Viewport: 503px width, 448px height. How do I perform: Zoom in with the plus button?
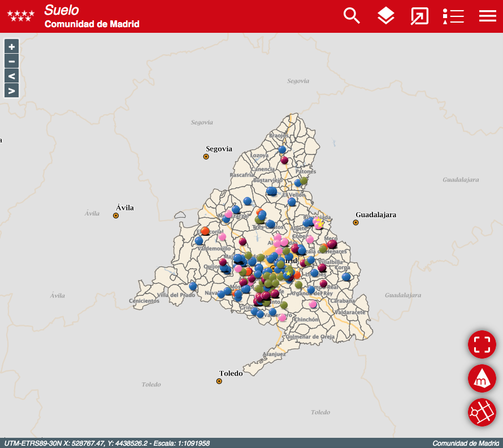click(11, 46)
